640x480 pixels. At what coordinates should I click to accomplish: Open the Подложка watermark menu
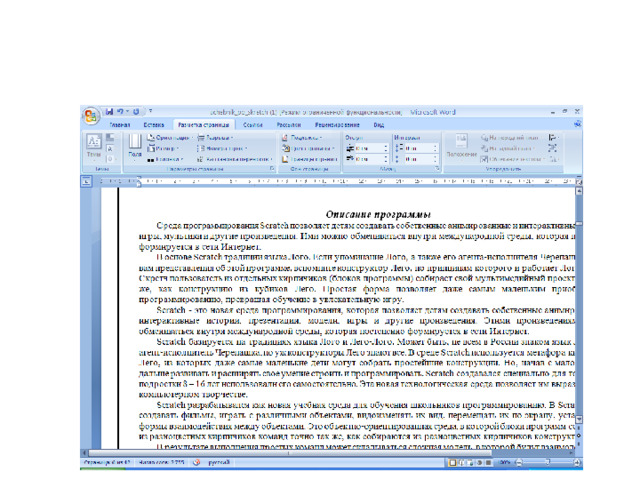click(x=302, y=138)
